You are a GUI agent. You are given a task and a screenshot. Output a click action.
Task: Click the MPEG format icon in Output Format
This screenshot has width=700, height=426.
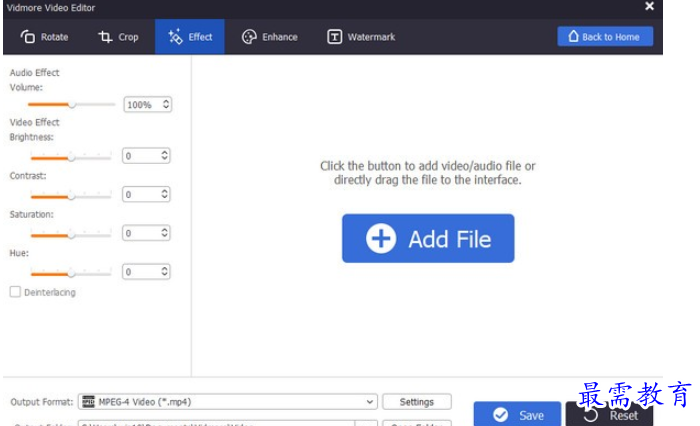[x=88, y=402]
